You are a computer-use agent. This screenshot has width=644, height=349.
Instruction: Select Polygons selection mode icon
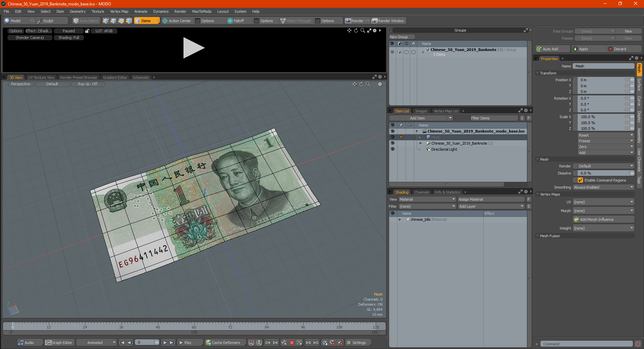121,21
